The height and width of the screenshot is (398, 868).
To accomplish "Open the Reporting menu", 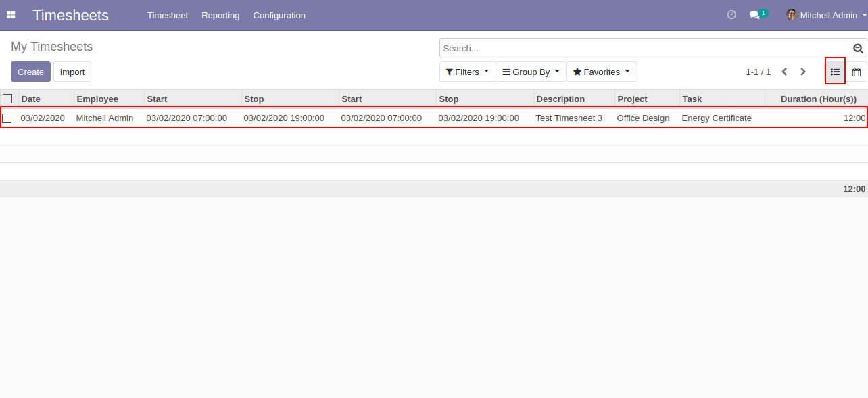I will point(220,15).
